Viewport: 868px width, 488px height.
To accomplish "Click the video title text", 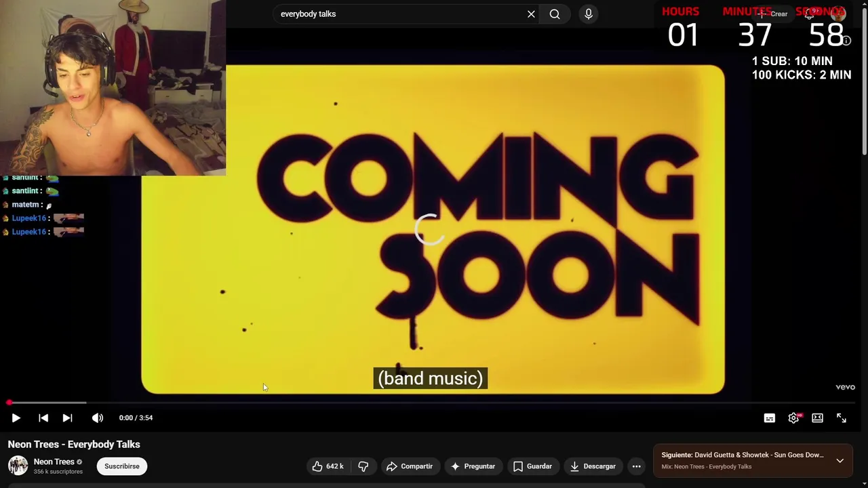I will coord(74,445).
